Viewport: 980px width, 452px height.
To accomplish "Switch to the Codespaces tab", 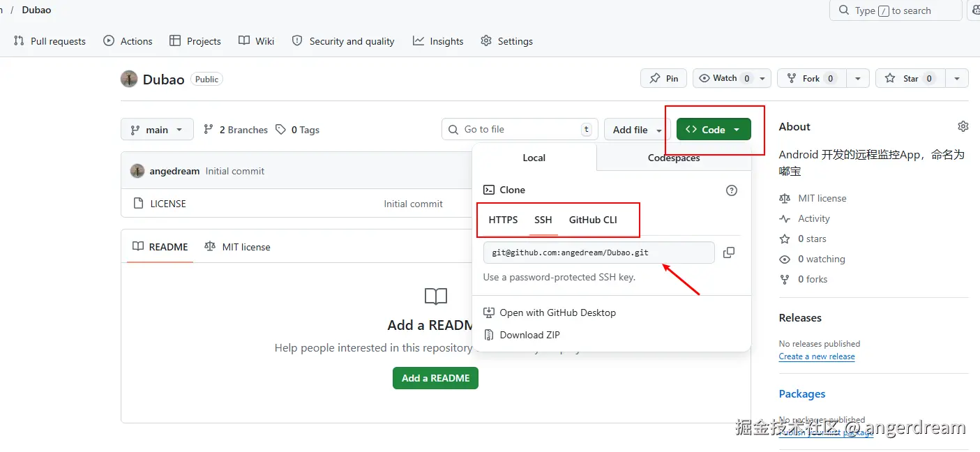I will pyautogui.click(x=674, y=158).
